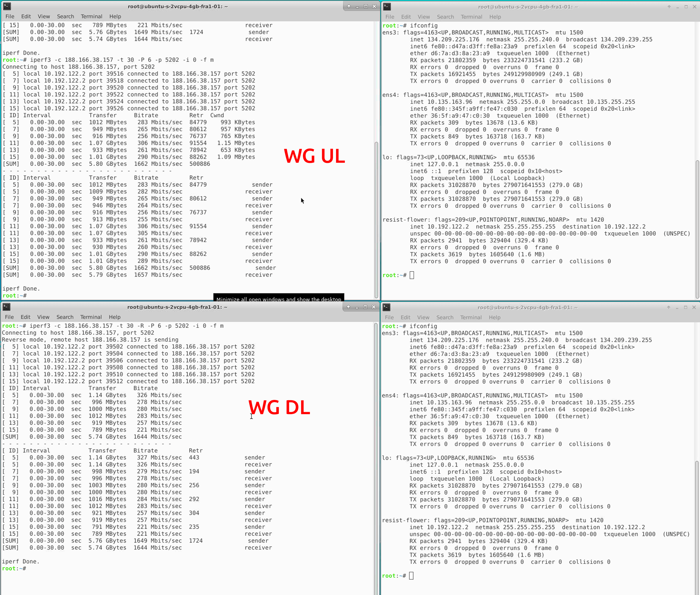
Task: Open Search menu in lower ifconfig terminal
Action: [x=445, y=317]
